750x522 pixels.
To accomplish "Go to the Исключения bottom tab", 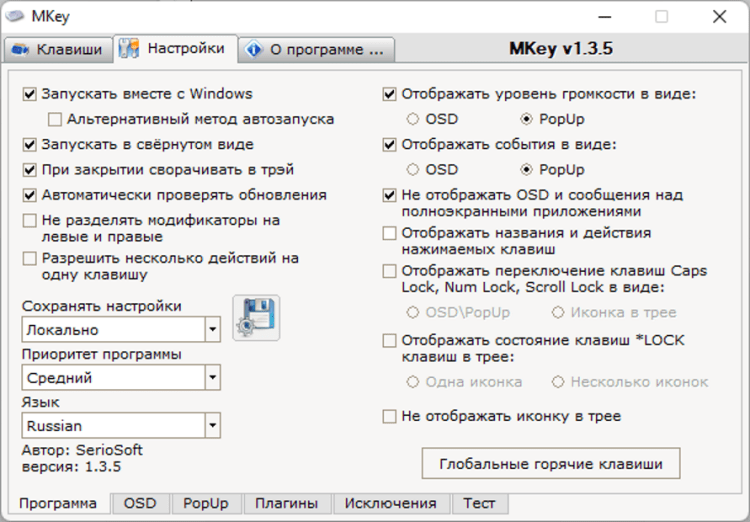I will (x=390, y=504).
